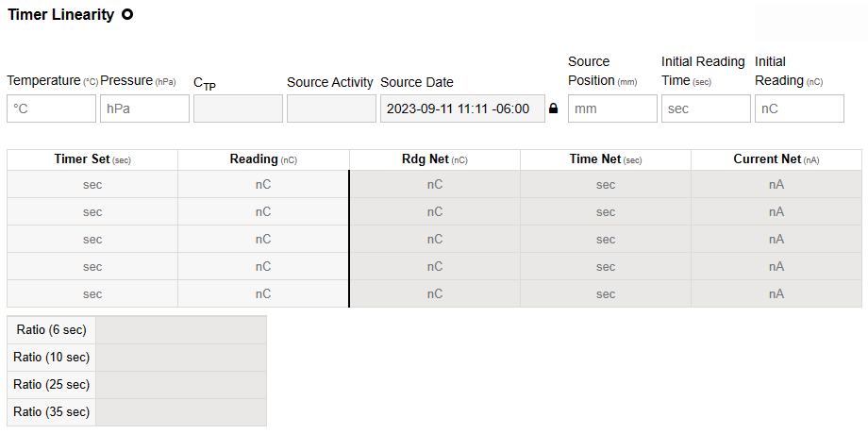Focus the last row Reading nC cell

(x=263, y=294)
